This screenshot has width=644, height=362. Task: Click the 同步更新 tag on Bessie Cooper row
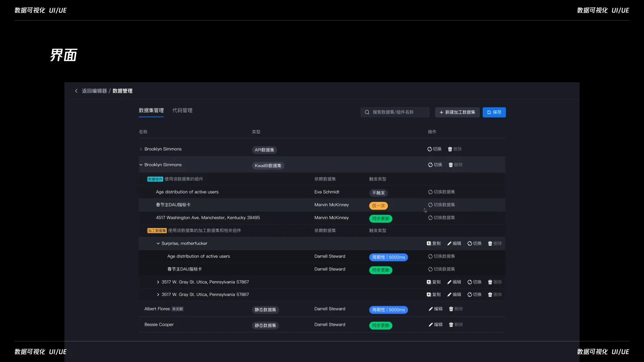pos(381,326)
